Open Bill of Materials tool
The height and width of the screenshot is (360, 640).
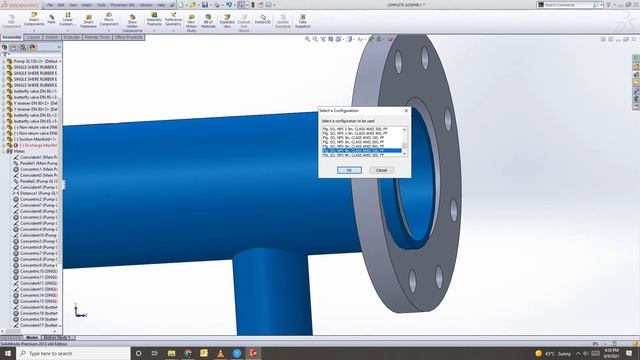click(208, 21)
